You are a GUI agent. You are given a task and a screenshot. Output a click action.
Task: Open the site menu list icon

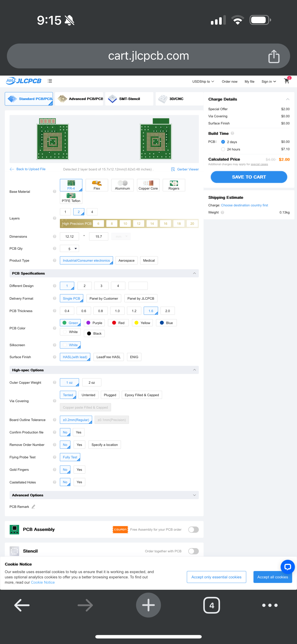[x=50, y=81]
